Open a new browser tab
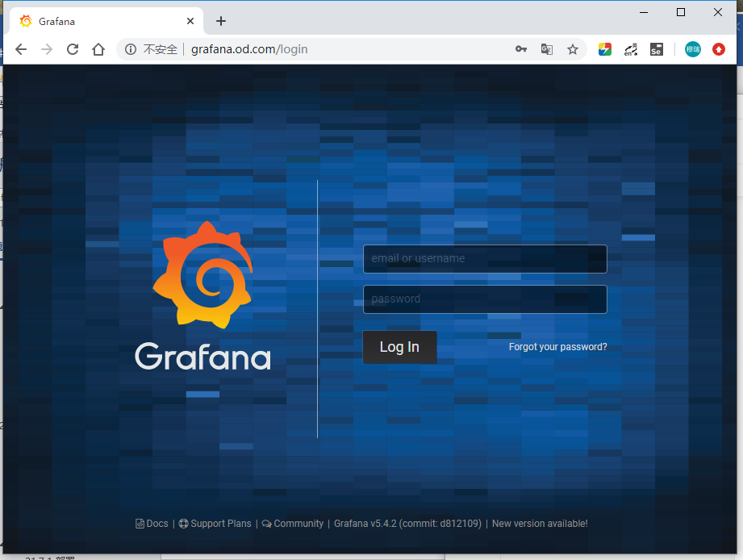Viewport: 743px width, 560px height. [x=221, y=21]
